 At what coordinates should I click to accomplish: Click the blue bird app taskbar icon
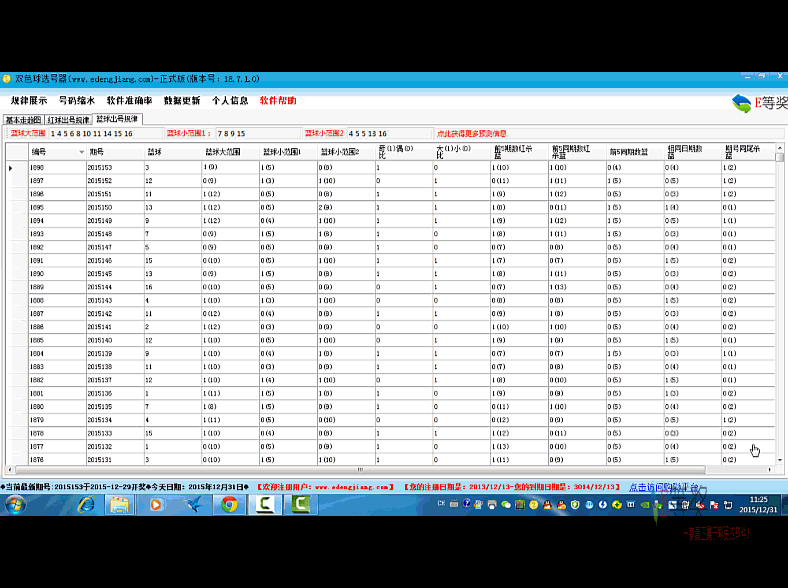(192, 504)
